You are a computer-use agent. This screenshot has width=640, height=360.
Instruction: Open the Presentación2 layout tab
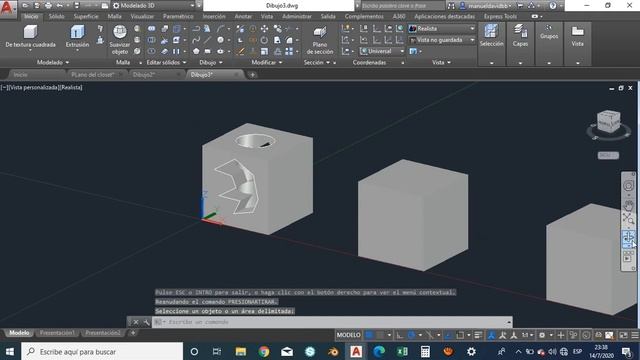(103, 333)
